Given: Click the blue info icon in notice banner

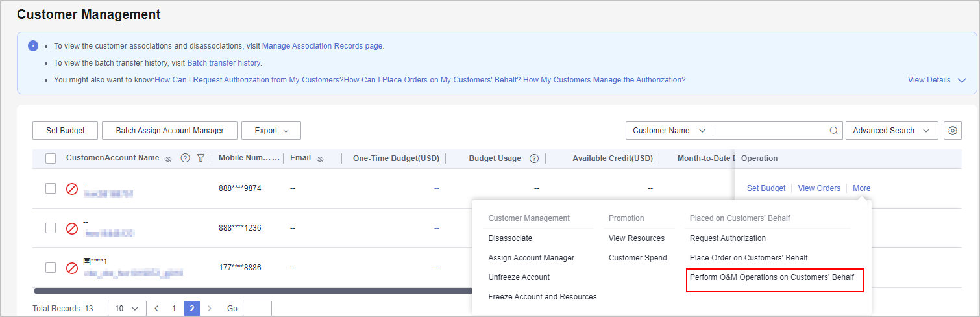Looking at the screenshot, I should coord(33,46).
